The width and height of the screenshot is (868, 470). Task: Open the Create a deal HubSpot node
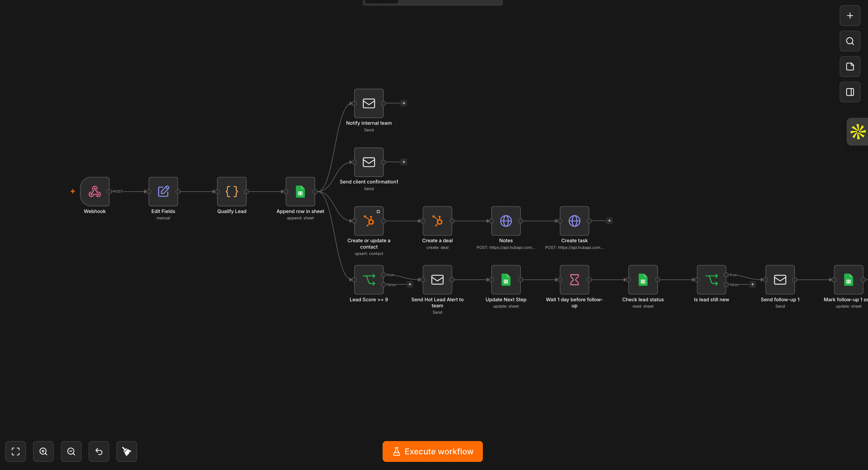tap(437, 221)
